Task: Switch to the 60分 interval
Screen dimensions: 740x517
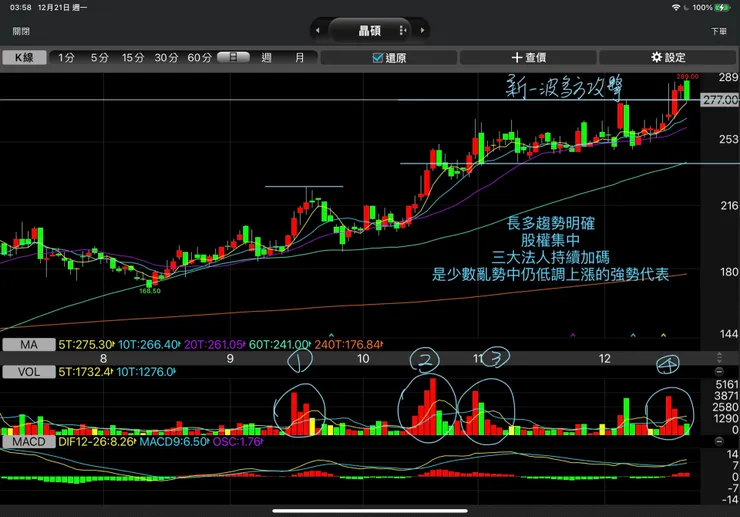Action: (x=200, y=58)
